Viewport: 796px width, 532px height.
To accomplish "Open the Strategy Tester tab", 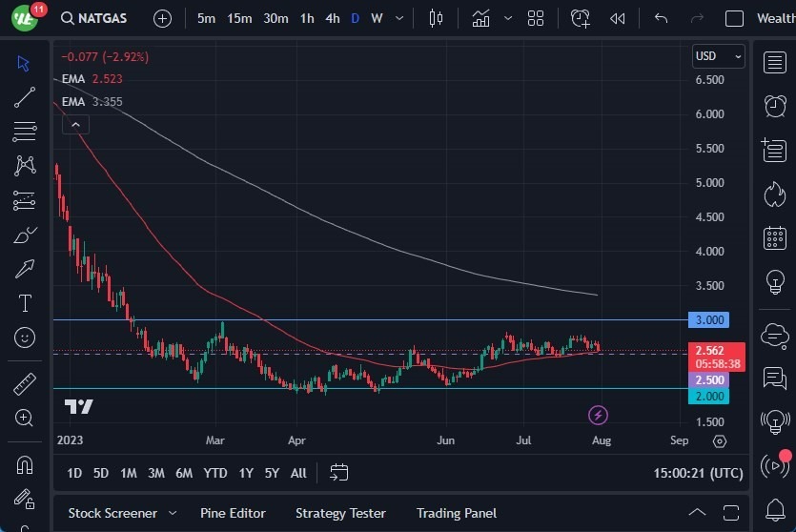I will (x=340, y=513).
